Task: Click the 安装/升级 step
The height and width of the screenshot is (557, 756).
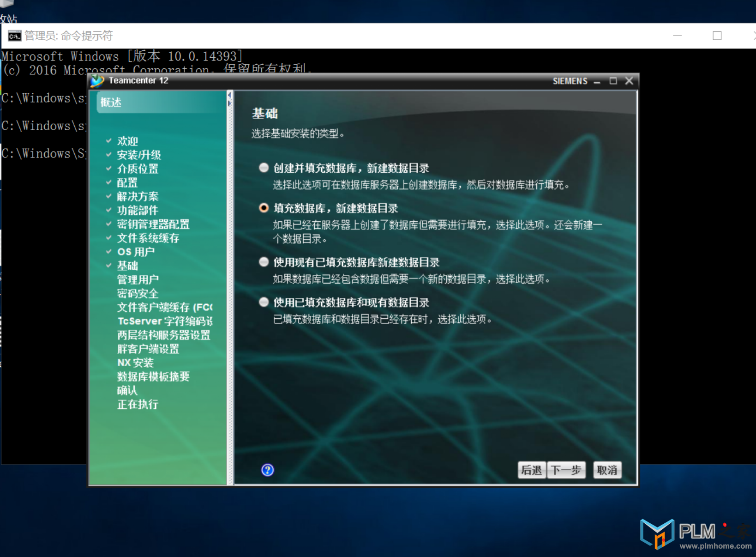Action: pos(139,155)
